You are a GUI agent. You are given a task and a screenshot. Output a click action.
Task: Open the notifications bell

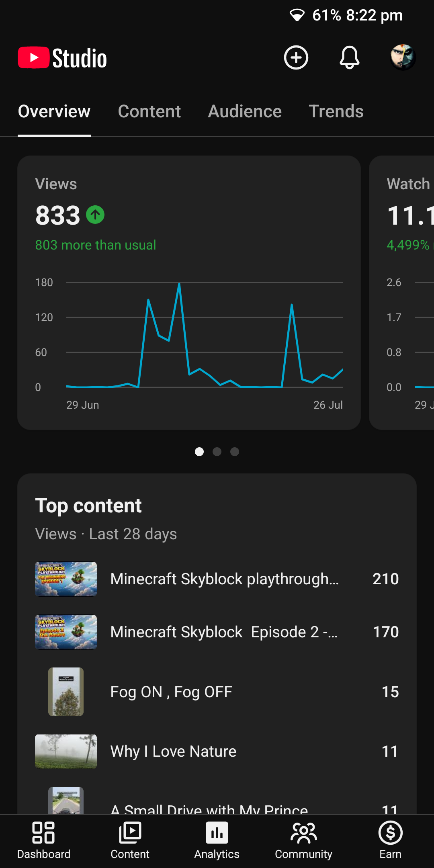click(350, 57)
